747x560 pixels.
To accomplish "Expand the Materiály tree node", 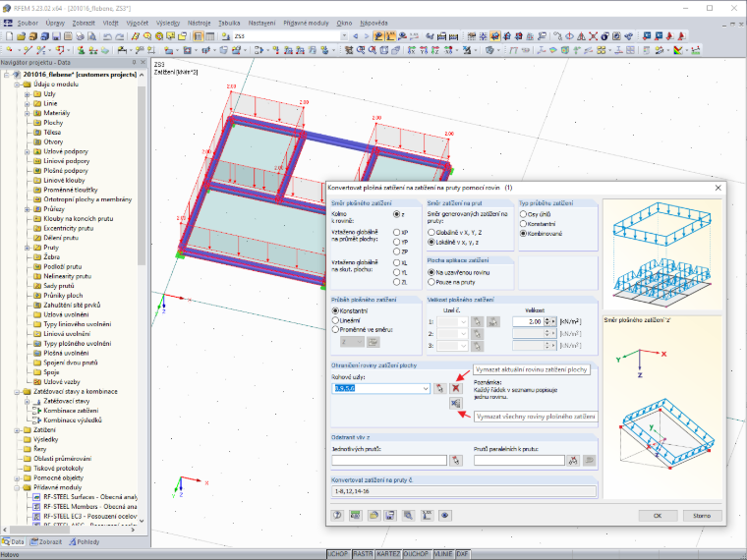I will (x=28, y=113).
